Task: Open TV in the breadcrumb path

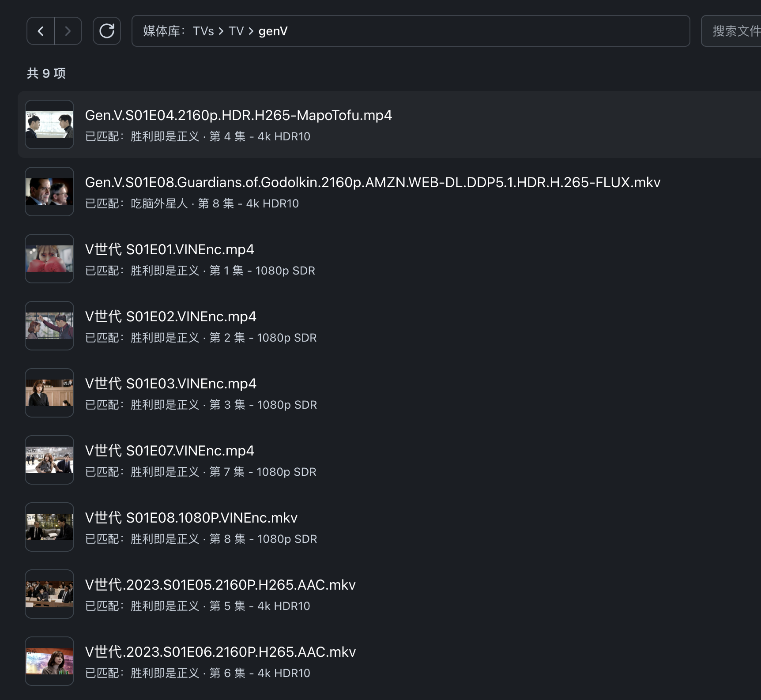Action: [x=236, y=31]
